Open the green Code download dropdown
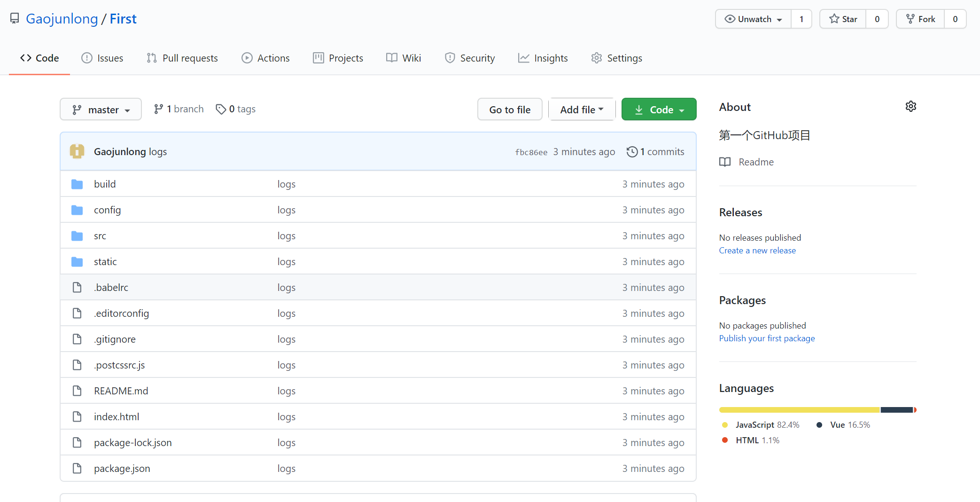The width and height of the screenshot is (980, 502). tap(659, 109)
